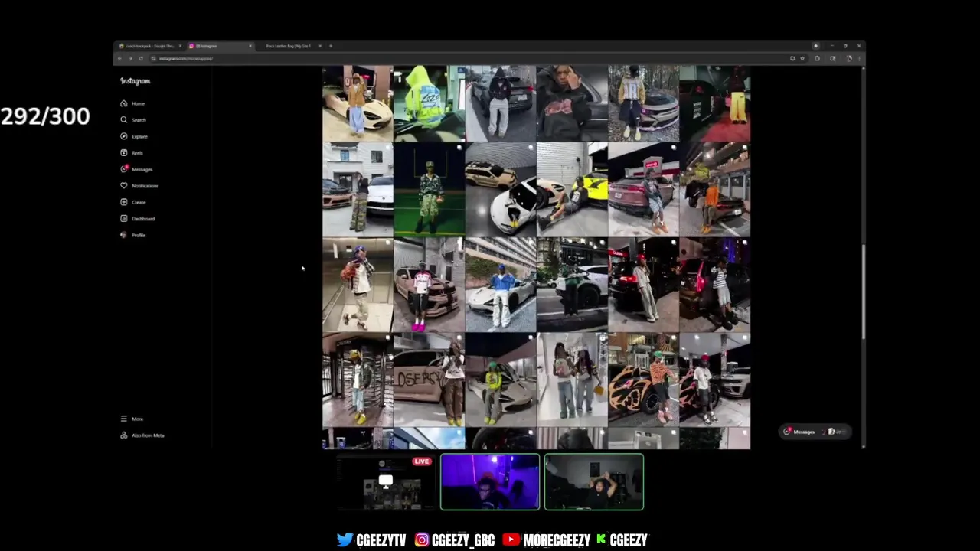The height and width of the screenshot is (551, 980).
Task: Open the Notifications label in sidebar
Action: click(x=145, y=186)
